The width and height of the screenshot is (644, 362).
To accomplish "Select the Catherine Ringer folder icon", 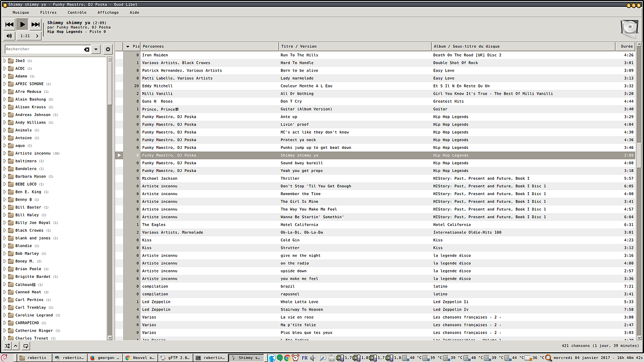I will tap(11, 330).
